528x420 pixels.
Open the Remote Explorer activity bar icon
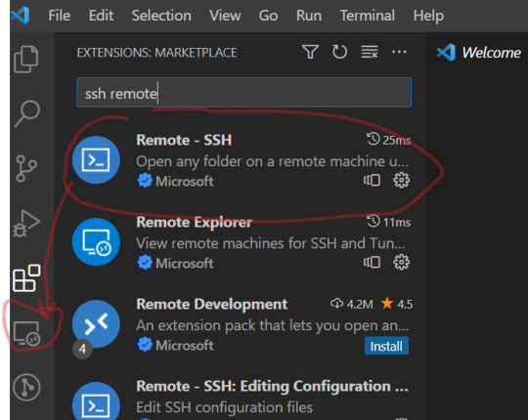click(x=26, y=333)
